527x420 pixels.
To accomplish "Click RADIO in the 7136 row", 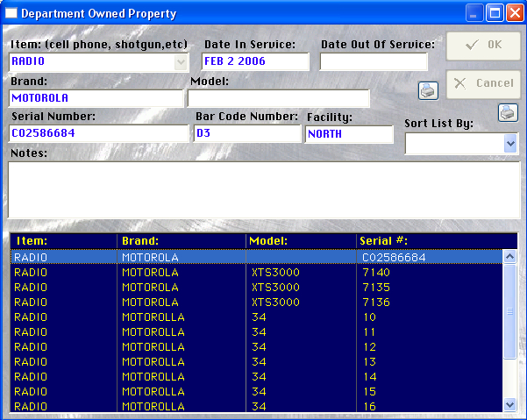I will tap(31, 302).
